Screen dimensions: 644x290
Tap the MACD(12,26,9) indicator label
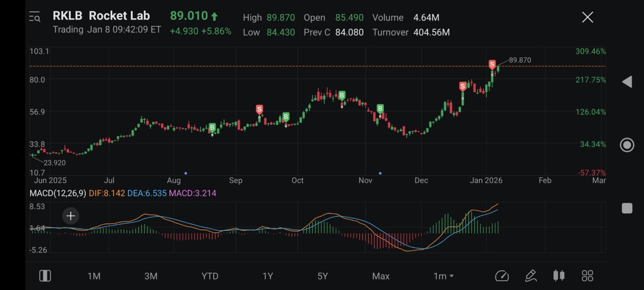58,193
